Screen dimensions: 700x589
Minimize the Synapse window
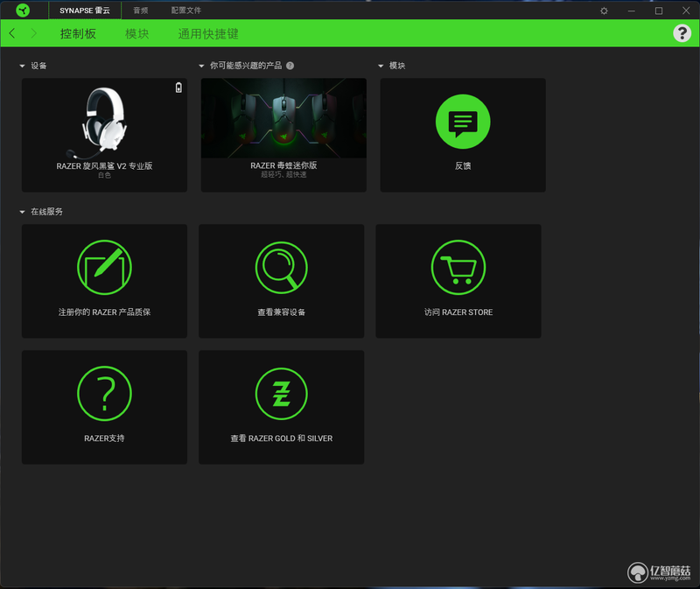[x=631, y=11]
